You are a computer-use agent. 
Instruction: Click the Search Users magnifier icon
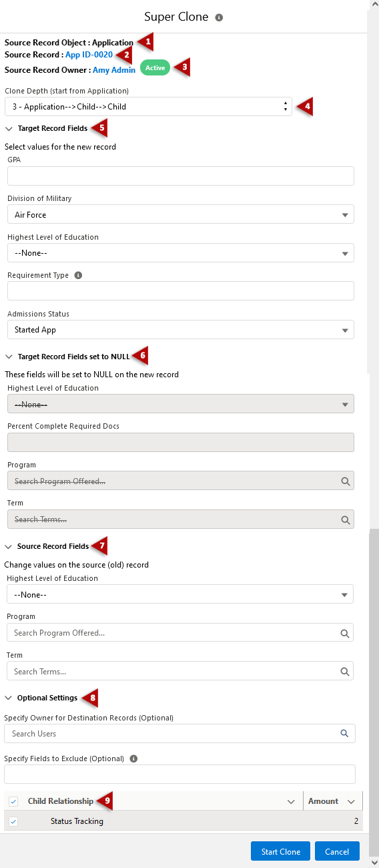pyautogui.click(x=344, y=733)
